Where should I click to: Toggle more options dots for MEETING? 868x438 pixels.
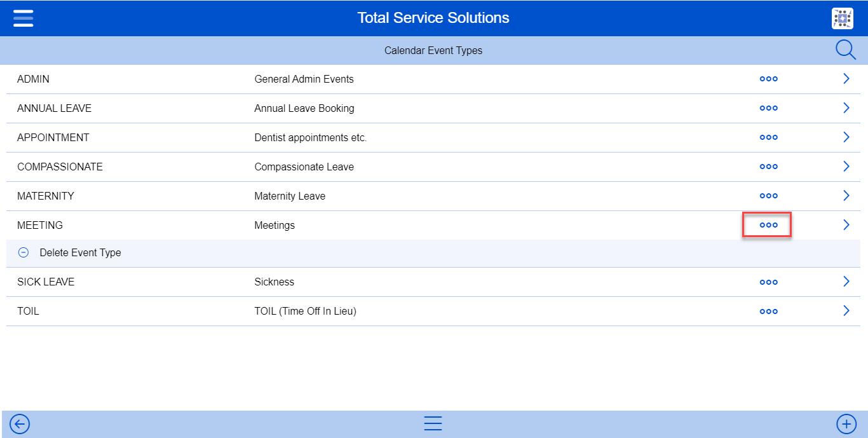point(769,225)
